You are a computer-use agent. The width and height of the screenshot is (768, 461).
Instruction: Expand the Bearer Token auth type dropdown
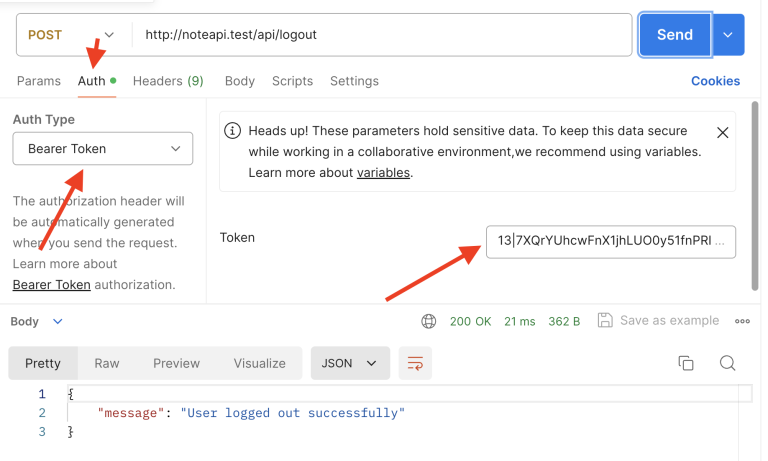click(x=103, y=149)
